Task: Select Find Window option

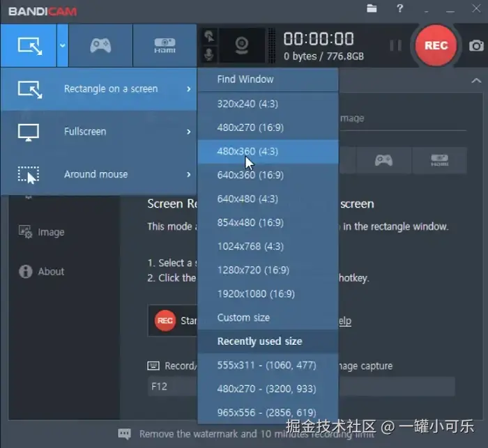Action: point(268,79)
